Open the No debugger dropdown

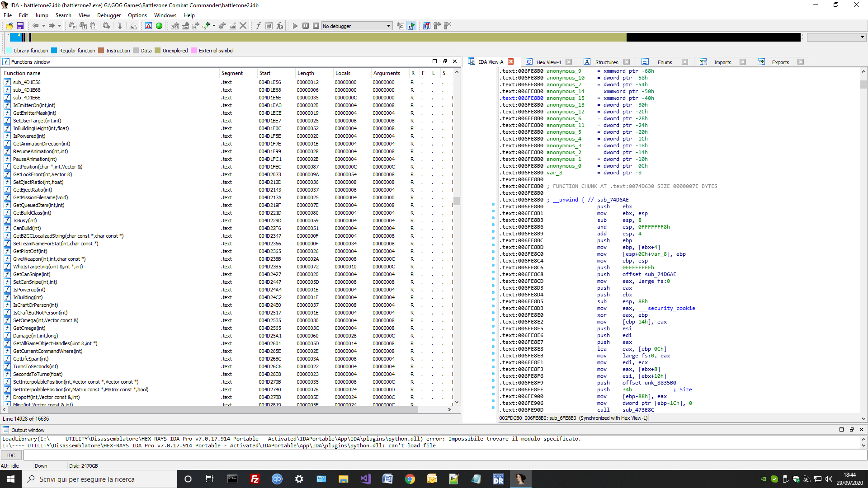[388, 26]
